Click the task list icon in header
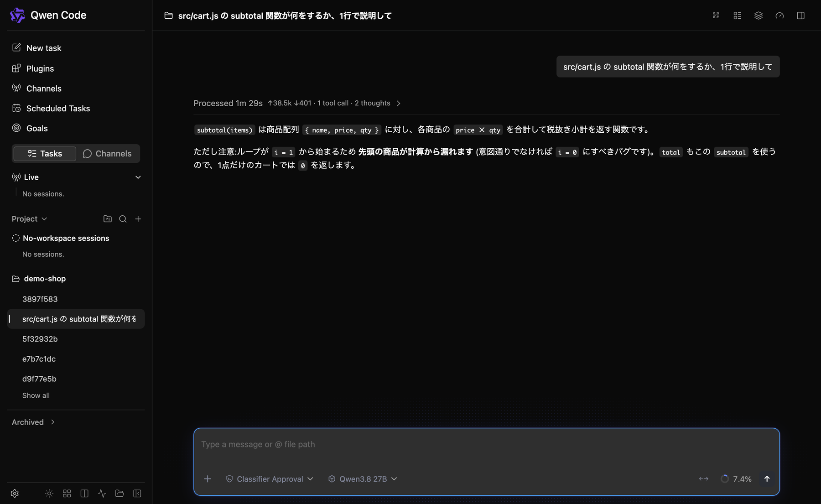The width and height of the screenshot is (821, 504). pos(738,16)
